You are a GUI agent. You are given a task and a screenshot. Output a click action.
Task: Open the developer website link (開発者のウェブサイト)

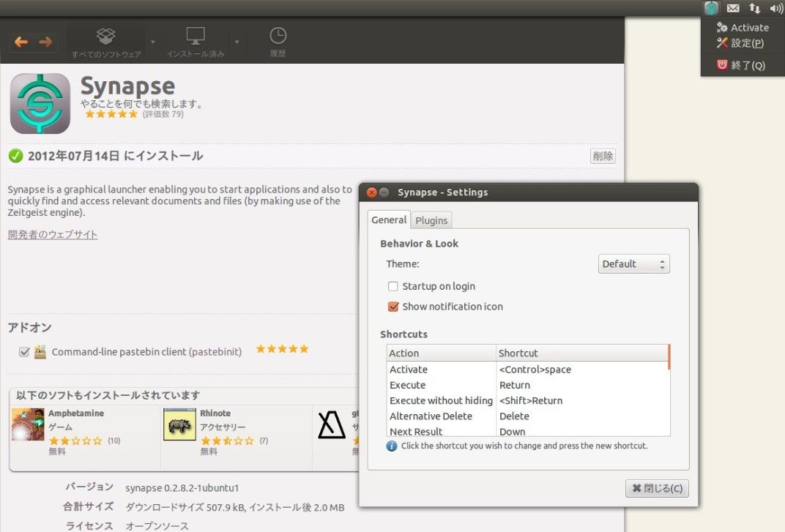pos(53,234)
